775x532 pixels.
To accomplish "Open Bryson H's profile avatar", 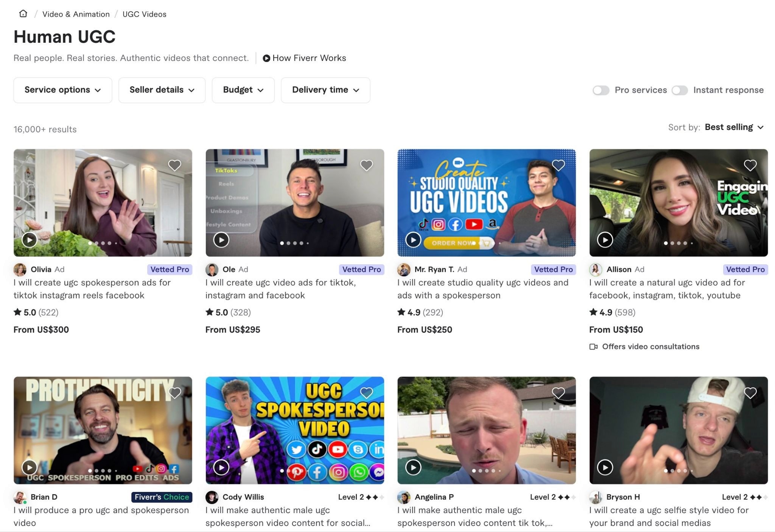I will [596, 497].
